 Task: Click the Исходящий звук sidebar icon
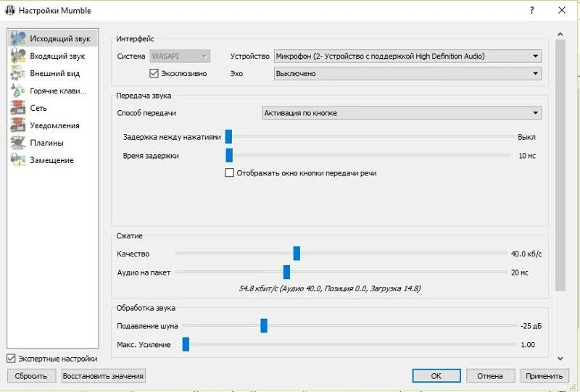pos(17,38)
